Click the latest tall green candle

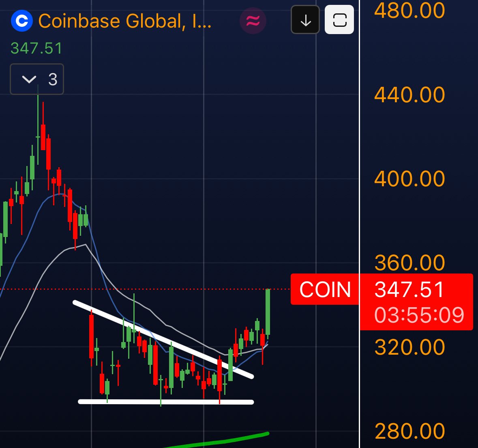tap(268, 312)
